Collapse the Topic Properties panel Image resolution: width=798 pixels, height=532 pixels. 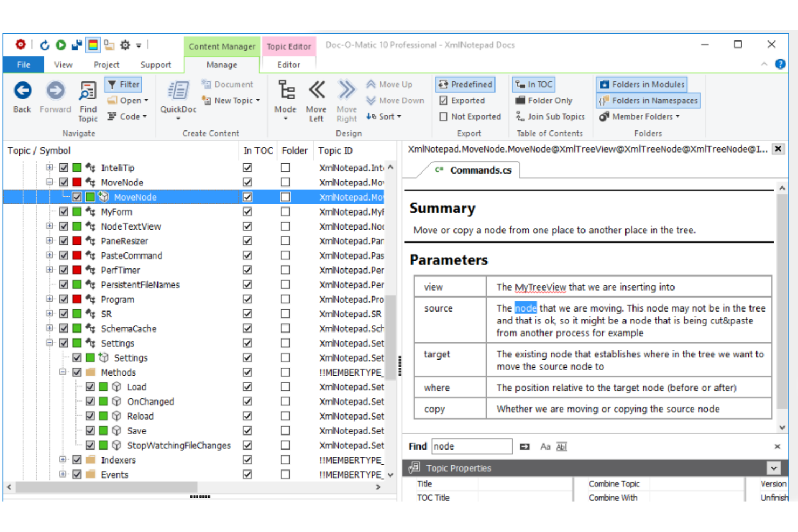(773, 468)
